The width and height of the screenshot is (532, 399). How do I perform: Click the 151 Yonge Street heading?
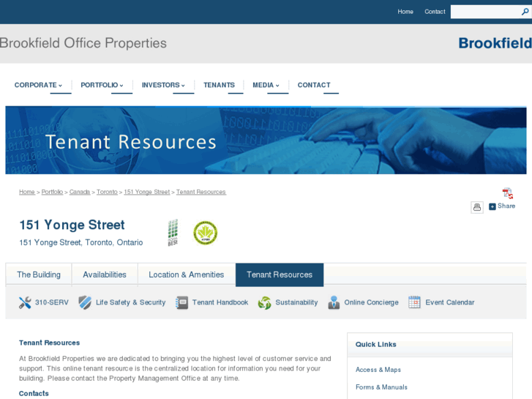[72, 225]
